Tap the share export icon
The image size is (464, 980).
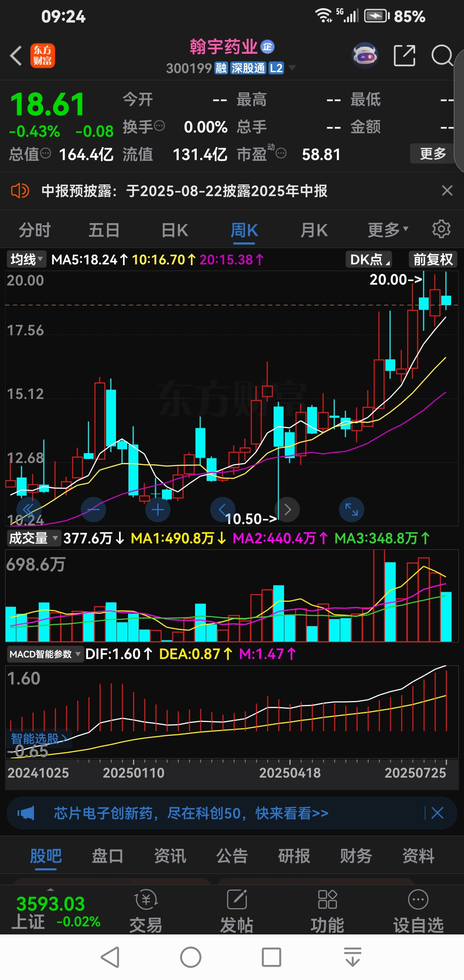tap(405, 55)
